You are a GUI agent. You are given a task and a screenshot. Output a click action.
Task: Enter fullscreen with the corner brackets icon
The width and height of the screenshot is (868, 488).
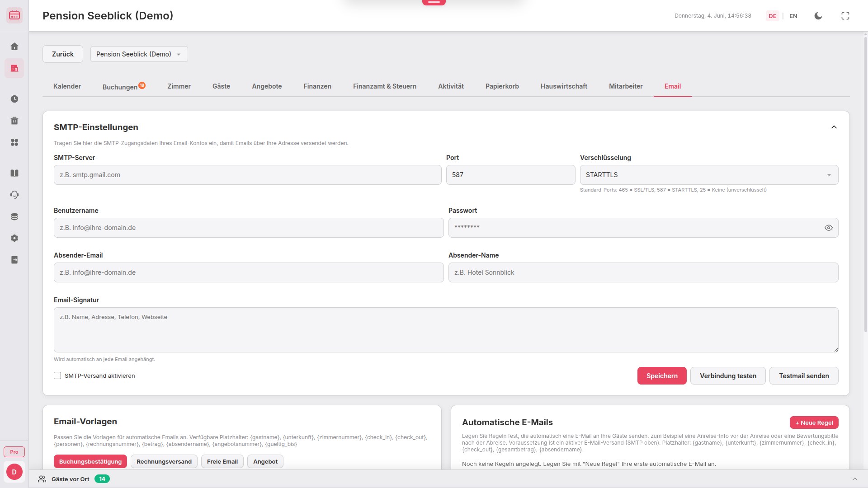pos(845,16)
